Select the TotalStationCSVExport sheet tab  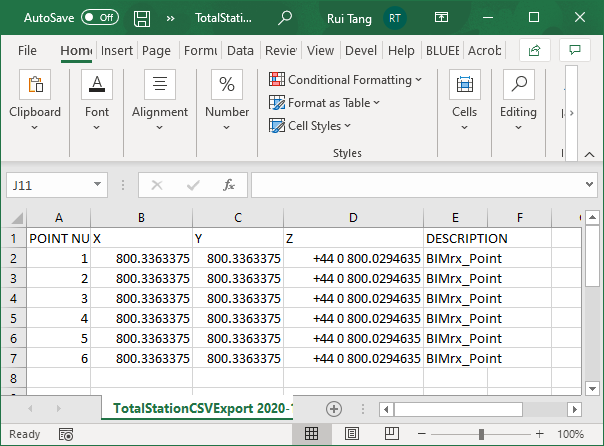tap(202, 409)
